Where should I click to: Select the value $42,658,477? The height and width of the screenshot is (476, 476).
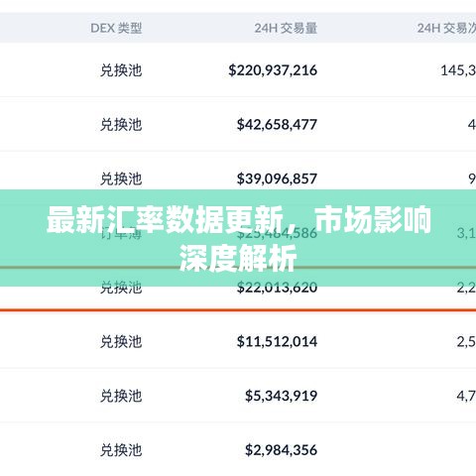point(277,125)
